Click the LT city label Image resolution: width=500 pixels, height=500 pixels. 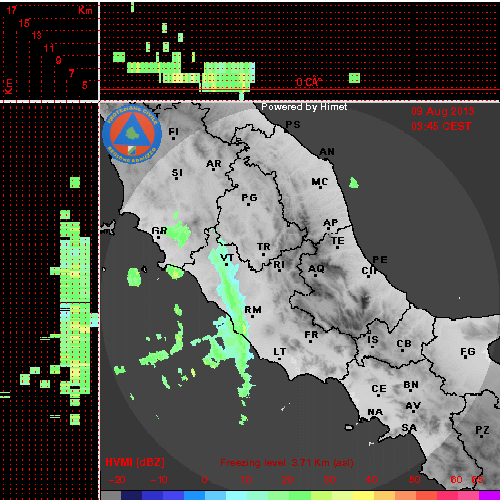[x=280, y=352]
